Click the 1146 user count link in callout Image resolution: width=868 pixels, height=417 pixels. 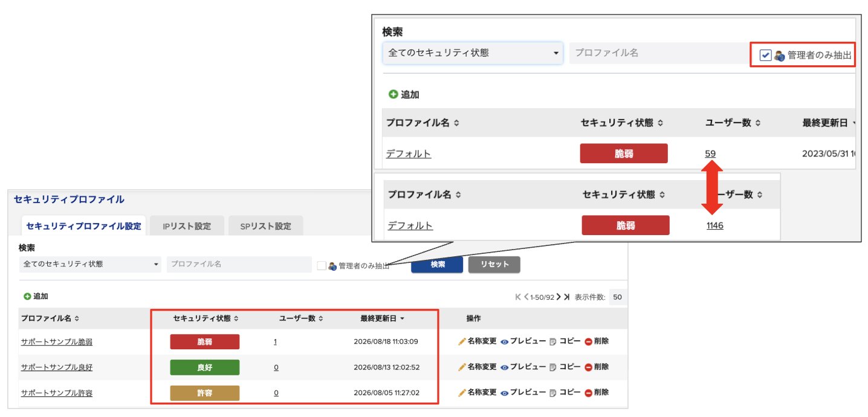pos(715,225)
